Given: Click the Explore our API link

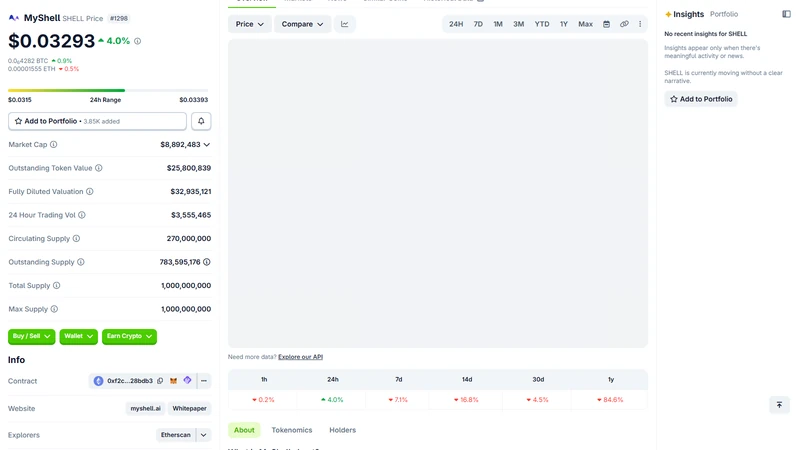Looking at the screenshot, I should pos(301,357).
